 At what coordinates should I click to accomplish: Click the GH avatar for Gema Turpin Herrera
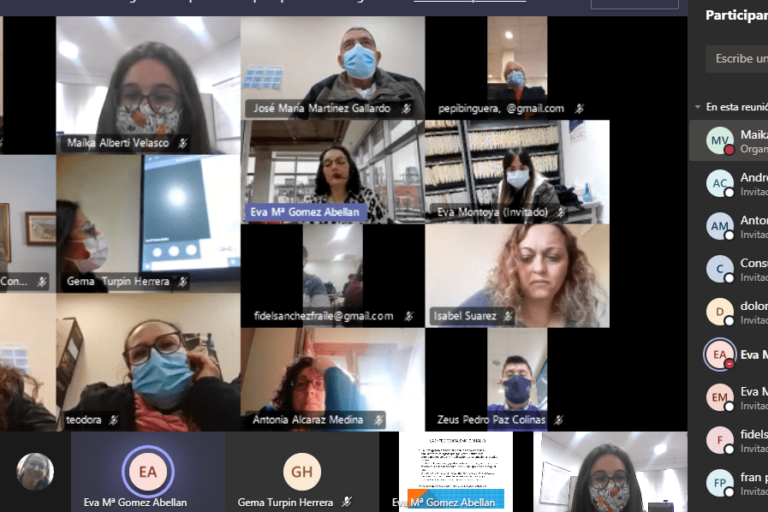tap(302, 471)
